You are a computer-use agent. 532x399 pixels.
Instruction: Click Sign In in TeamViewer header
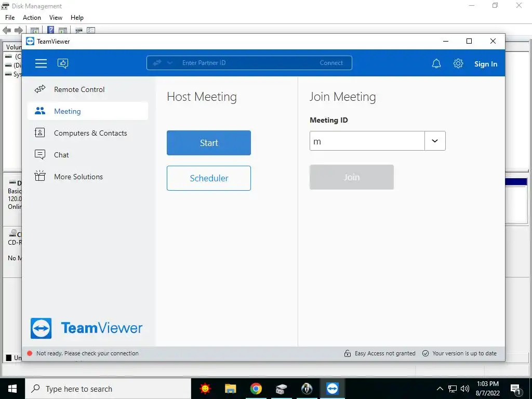click(x=486, y=64)
